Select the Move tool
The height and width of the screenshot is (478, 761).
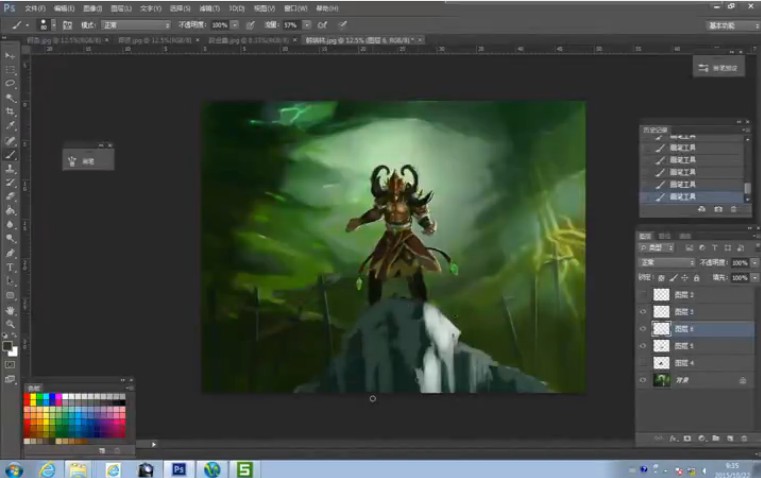coord(10,56)
